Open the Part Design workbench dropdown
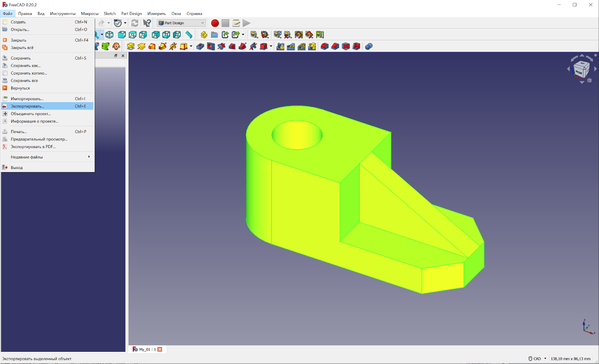The height and width of the screenshot is (364, 599). point(181,23)
